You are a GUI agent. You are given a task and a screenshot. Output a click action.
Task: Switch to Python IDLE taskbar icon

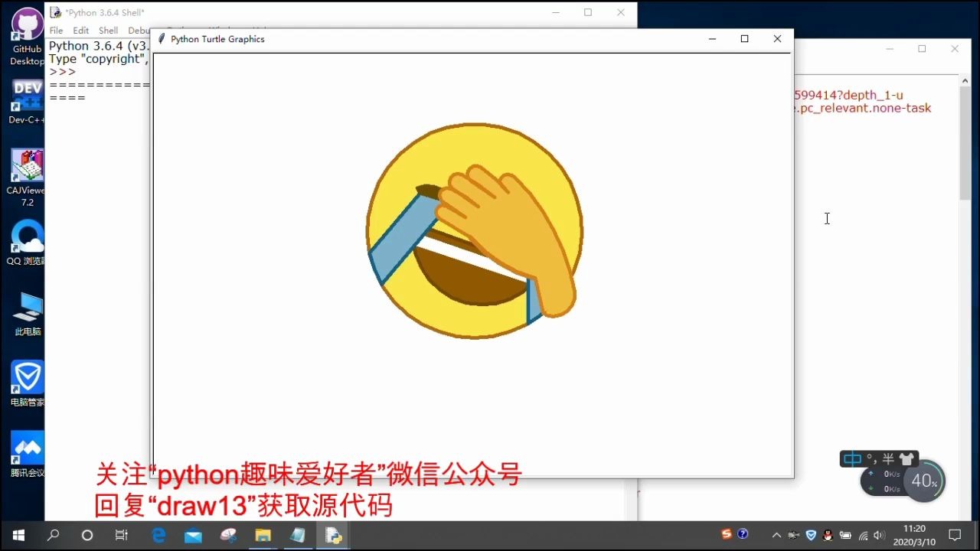[x=333, y=536]
